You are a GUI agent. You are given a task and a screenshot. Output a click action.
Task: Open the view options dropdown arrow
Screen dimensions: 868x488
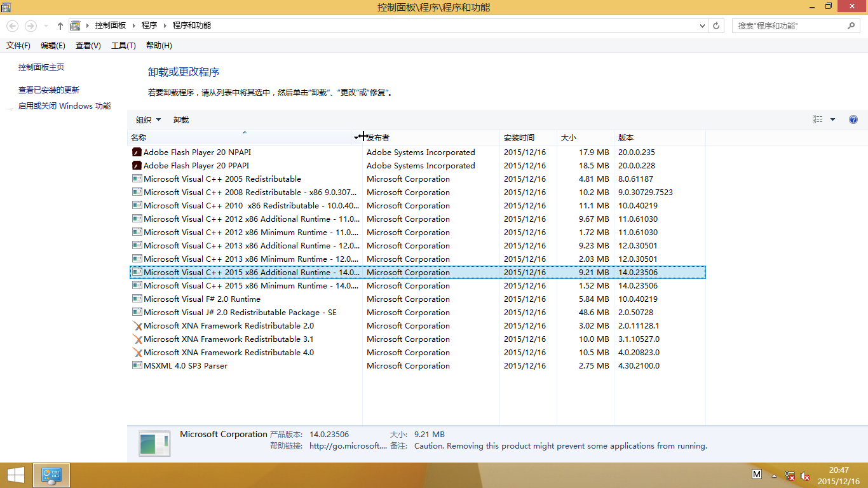pyautogui.click(x=832, y=119)
